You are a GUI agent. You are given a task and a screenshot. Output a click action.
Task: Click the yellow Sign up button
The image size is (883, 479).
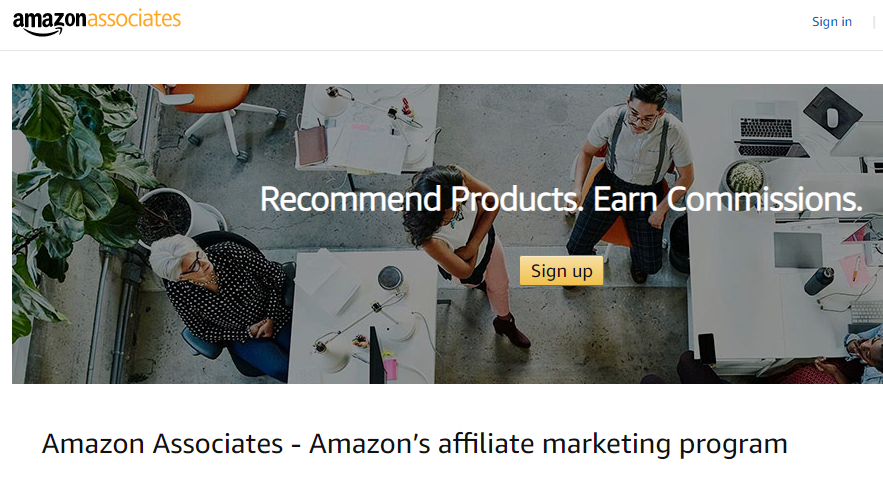click(x=561, y=271)
